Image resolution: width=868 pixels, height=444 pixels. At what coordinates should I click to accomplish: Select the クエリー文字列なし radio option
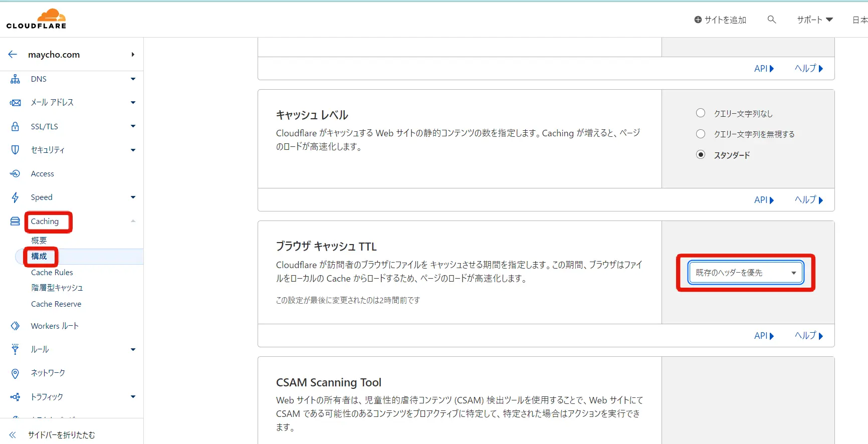coord(701,113)
